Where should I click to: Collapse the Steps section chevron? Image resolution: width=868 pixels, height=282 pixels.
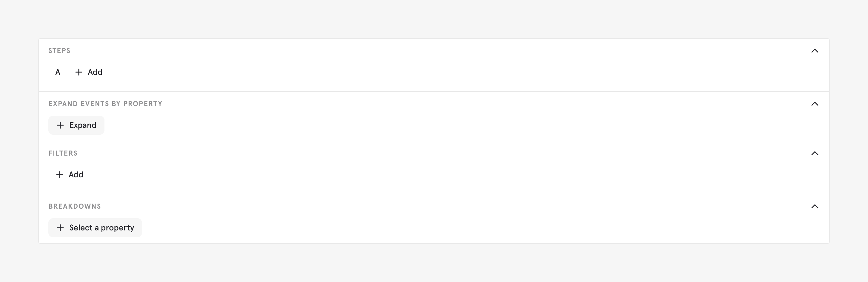coord(815,51)
